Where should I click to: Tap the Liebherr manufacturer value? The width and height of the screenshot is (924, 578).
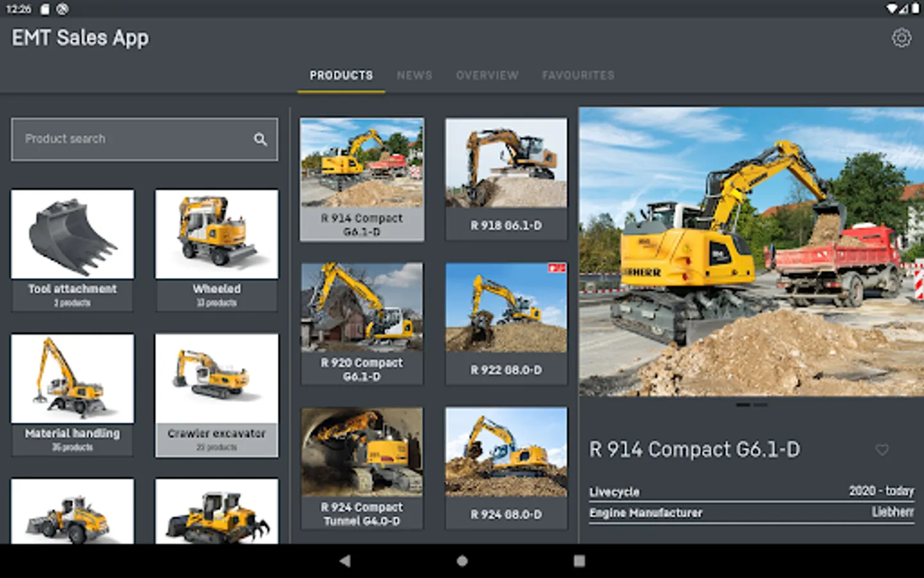point(893,512)
